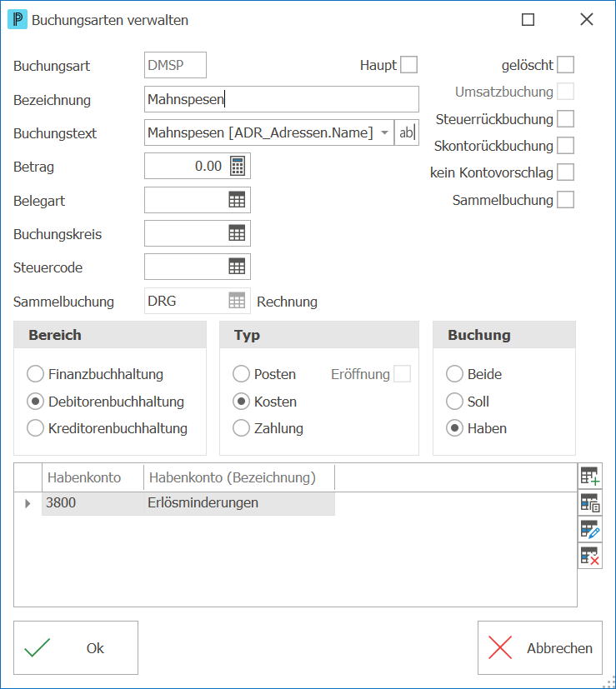The image size is (616, 689).
Task: Tick the Haupt checkbox
Action: pyautogui.click(x=409, y=65)
